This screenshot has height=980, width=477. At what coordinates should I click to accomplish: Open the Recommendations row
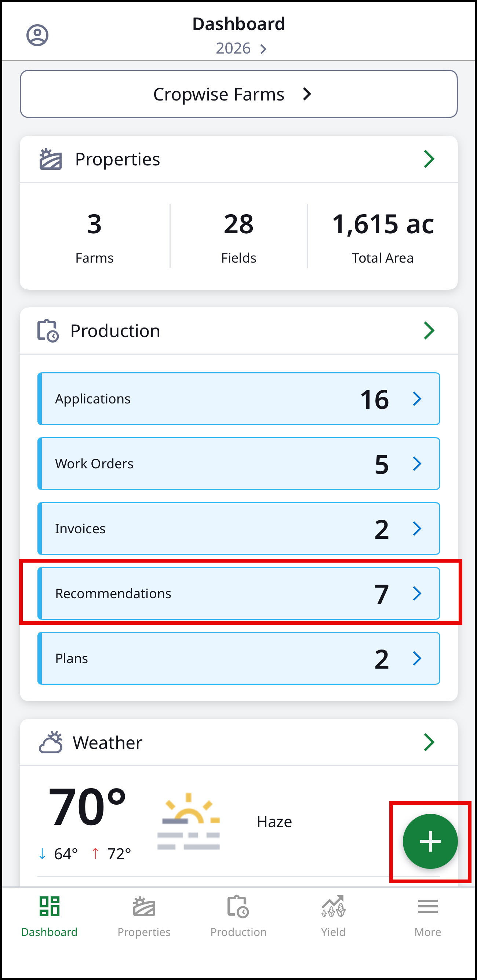click(239, 593)
